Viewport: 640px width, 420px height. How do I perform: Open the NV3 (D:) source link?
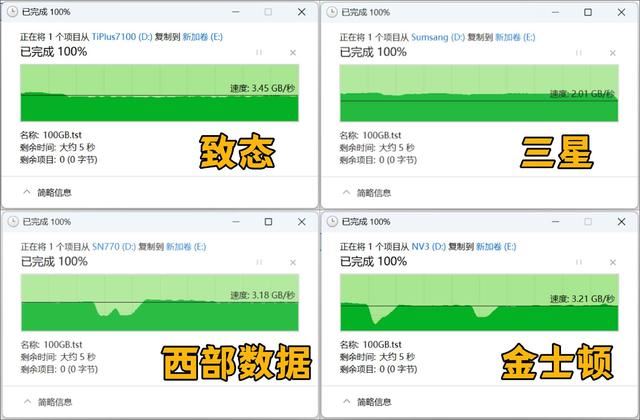[x=429, y=247]
